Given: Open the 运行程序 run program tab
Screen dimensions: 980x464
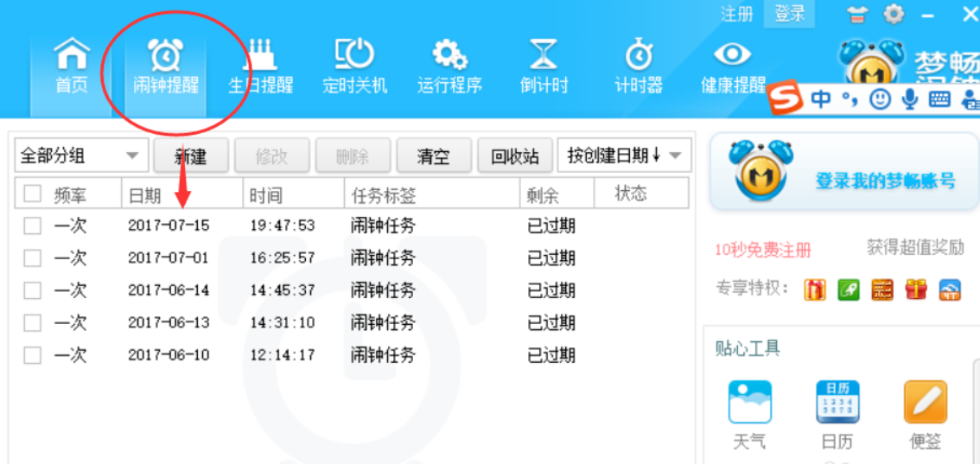Looking at the screenshot, I should click(449, 67).
